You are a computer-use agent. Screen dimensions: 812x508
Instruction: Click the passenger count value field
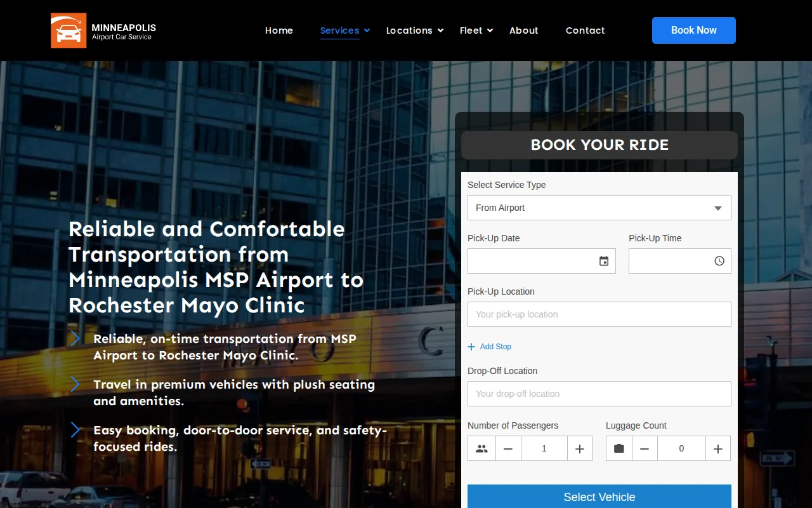[x=544, y=448]
